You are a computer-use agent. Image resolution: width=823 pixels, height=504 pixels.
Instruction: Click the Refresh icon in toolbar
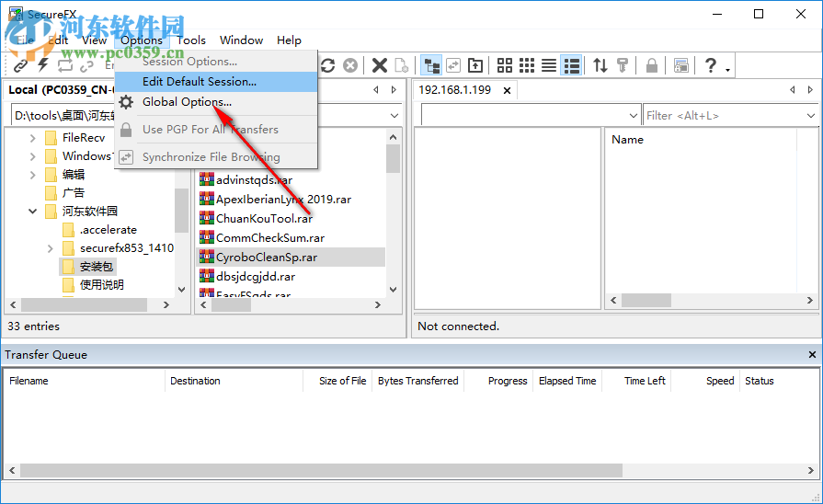[x=328, y=65]
